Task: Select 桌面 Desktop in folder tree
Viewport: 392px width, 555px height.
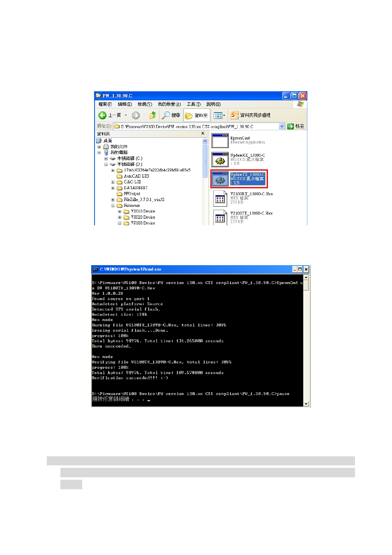Action: point(108,141)
